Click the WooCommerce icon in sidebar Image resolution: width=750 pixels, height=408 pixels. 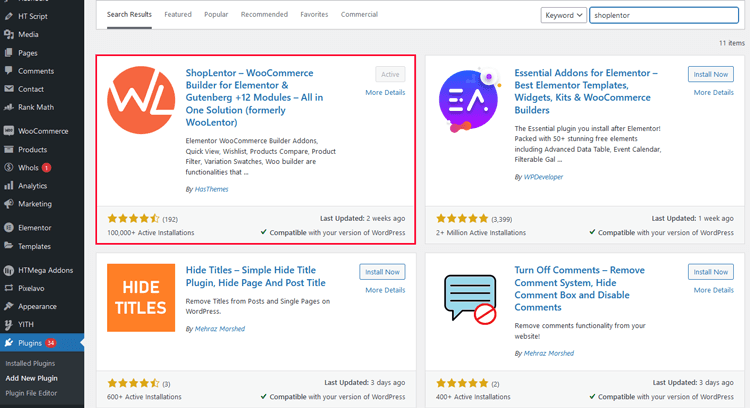(9, 131)
